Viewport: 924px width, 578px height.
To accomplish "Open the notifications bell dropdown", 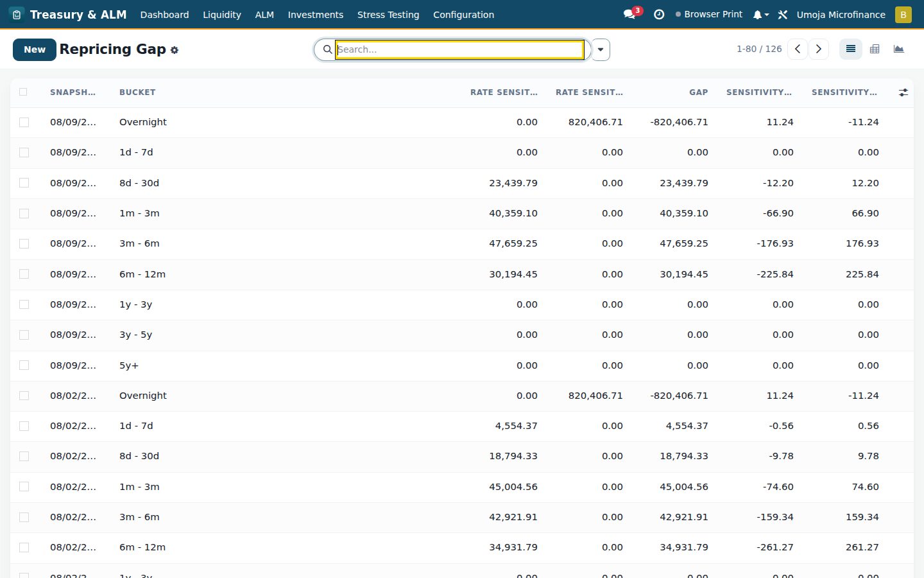I will click(760, 14).
